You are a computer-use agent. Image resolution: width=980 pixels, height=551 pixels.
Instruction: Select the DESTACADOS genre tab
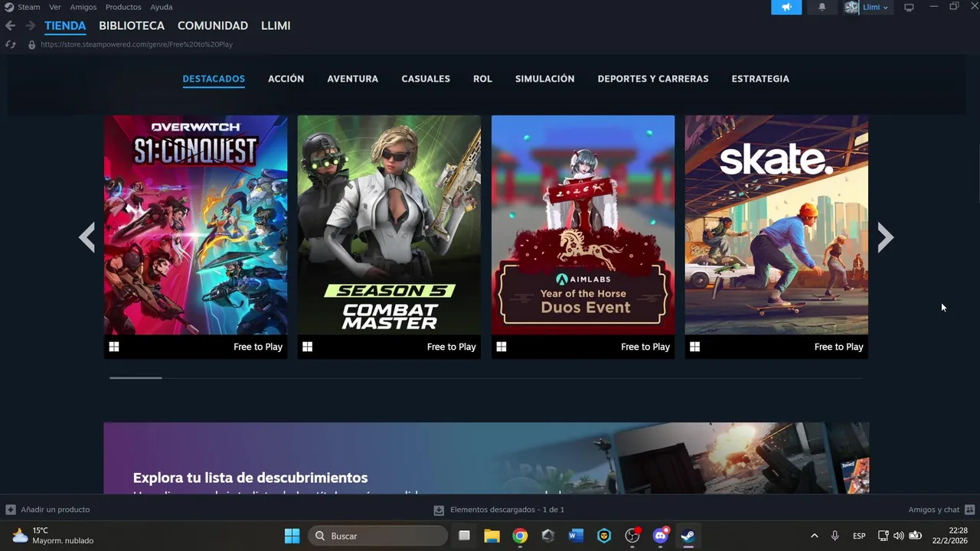coord(214,79)
